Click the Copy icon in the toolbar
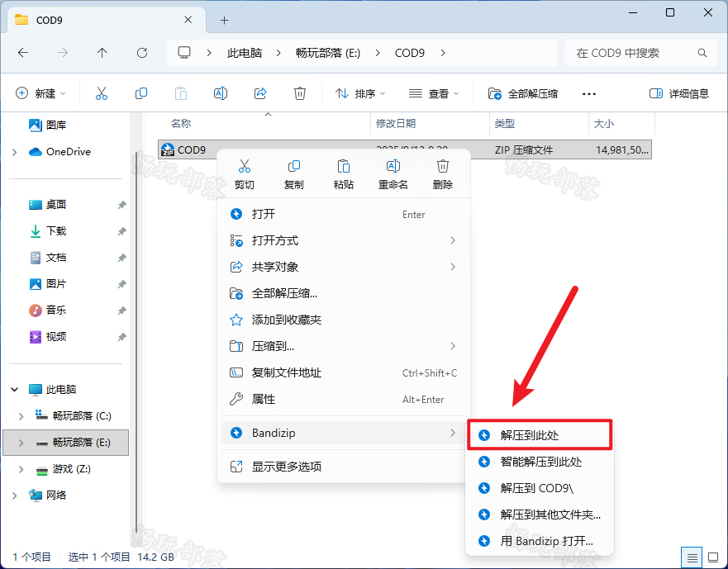 pos(141,93)
